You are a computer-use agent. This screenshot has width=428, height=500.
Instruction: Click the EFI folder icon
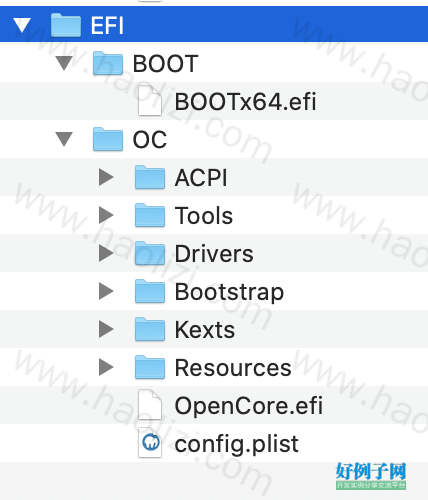pos(66,25)
